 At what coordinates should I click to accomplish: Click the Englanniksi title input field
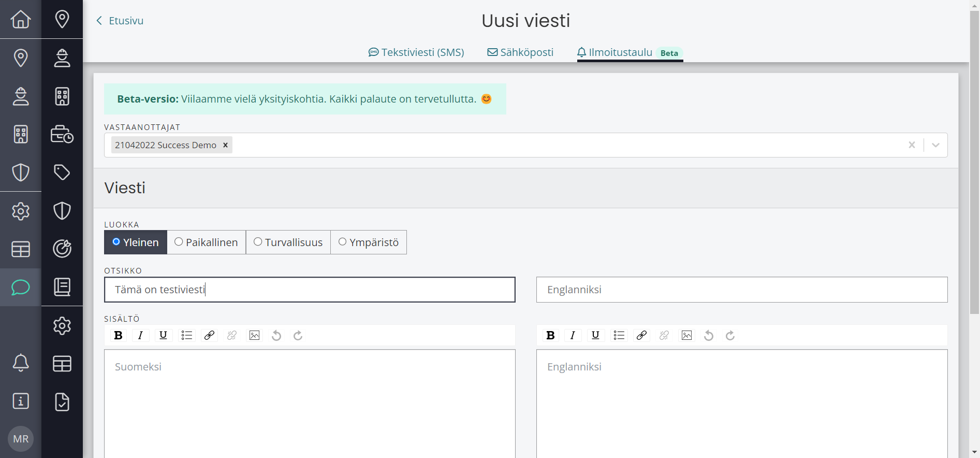pos(742,290)
